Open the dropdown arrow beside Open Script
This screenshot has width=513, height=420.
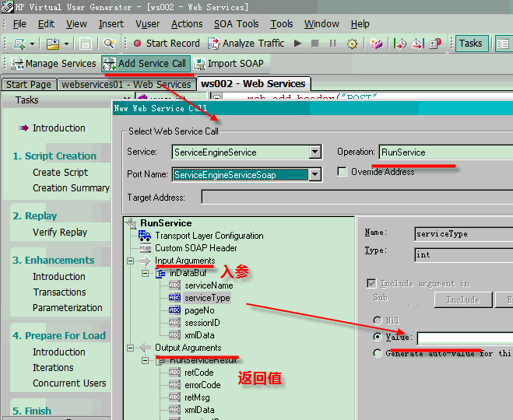point(66,44)
